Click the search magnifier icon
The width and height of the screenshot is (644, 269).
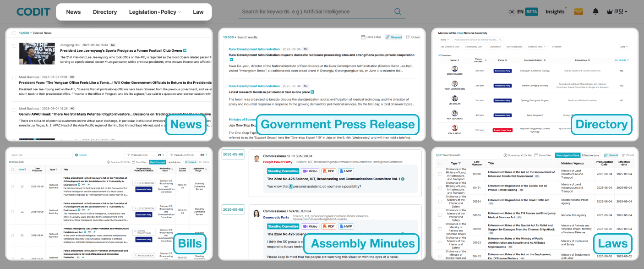pyautogui.click(x=398, y=11)
